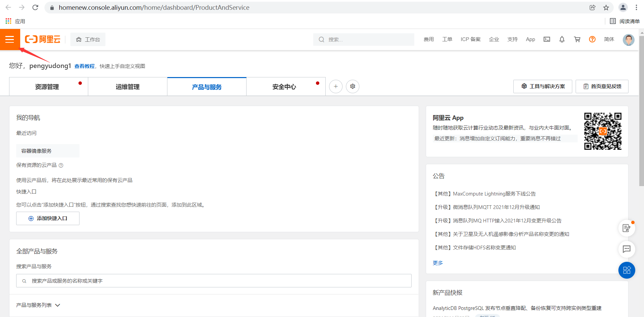Click the blue floating apps widget button
The image size is (644, 317).
click(626, 270)
